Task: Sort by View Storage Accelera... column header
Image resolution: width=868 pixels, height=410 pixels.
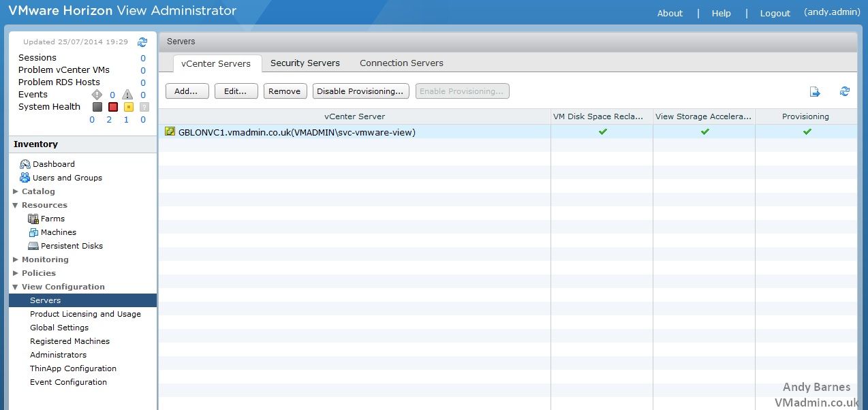Action: [704, 116]
